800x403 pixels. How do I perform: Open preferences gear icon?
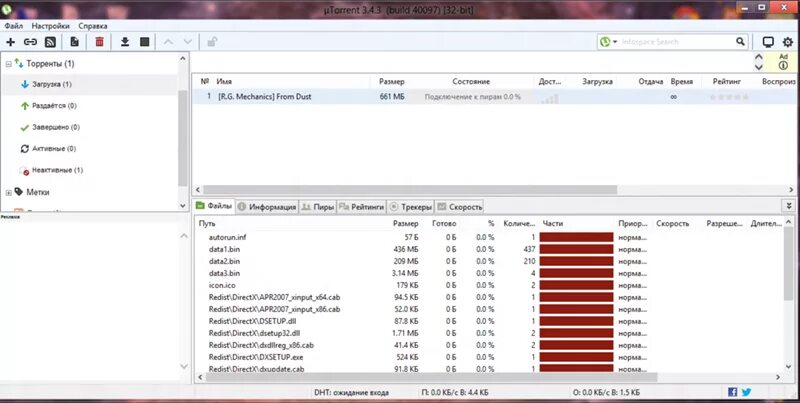point(788,42)
